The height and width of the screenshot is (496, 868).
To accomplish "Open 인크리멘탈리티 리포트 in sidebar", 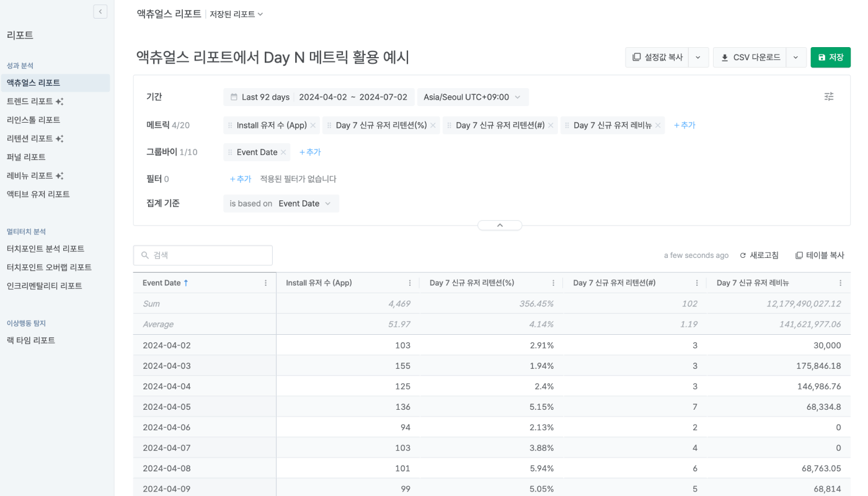I will coord(55,286).
